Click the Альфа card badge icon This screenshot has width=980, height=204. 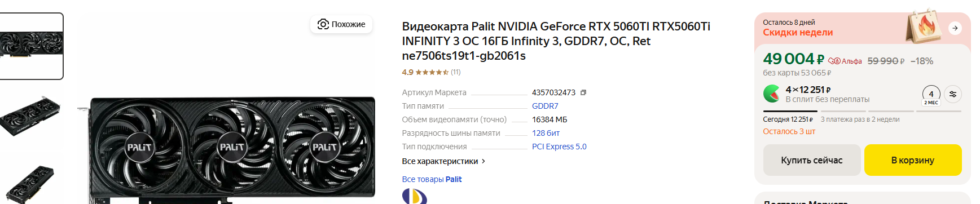pos(834,61)
